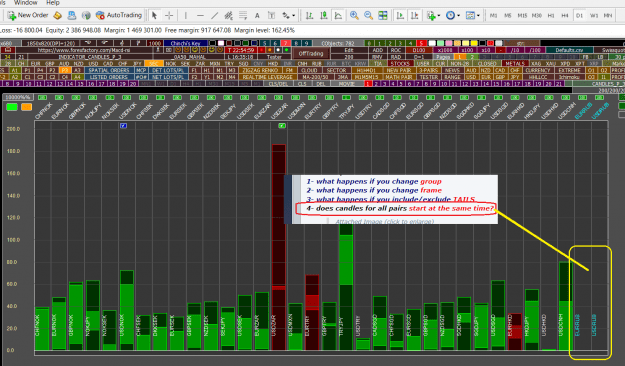Open the Navigator globe icon
Image resolution: width=625 pixels, height=366 pixels.
[86, 15]
